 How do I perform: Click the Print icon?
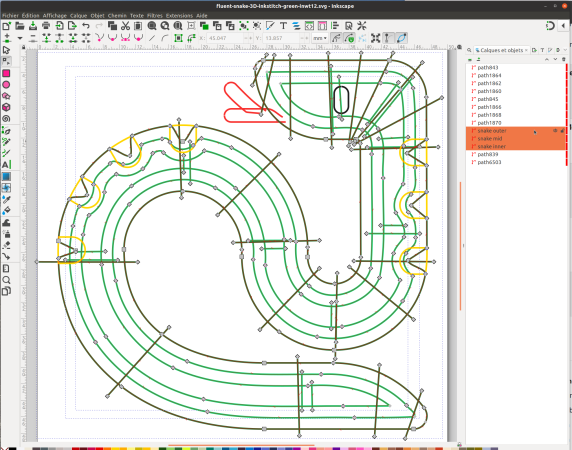(x=46, y=26)
